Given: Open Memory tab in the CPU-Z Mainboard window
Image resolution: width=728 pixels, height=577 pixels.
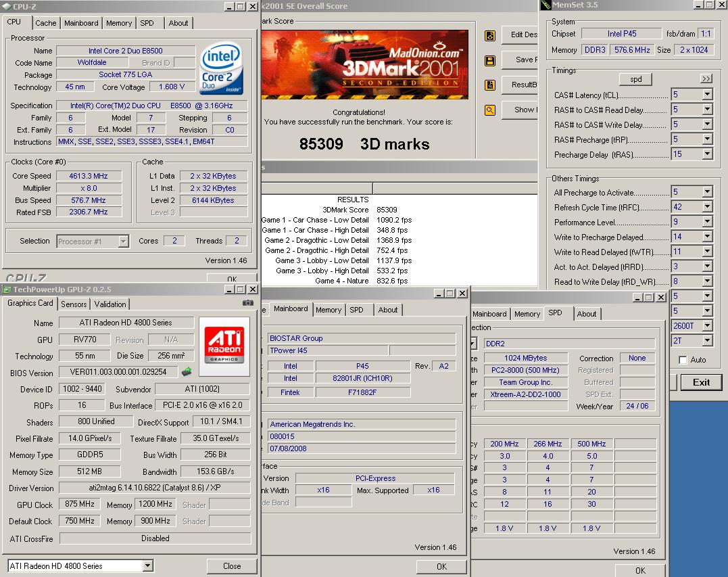Looking at the screenshot, I should (x=329, y=310).
